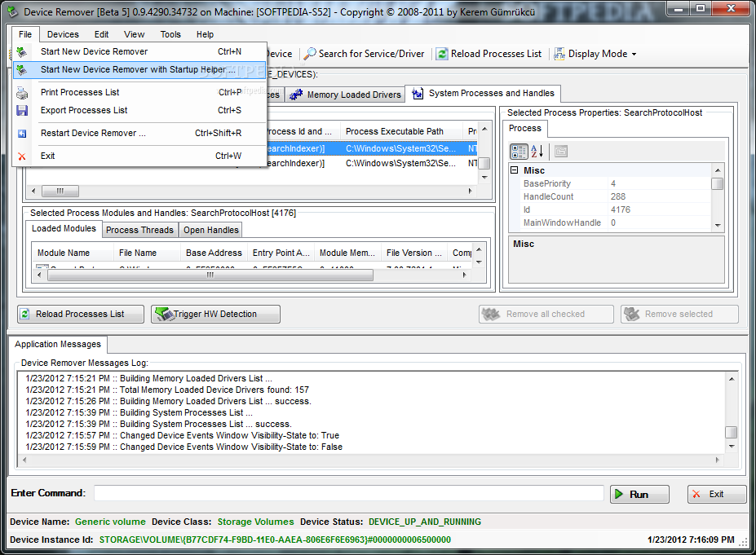Viewport: 756px width, 555px height.
Task: Click the green play icon on Run button
Action: click(x=619, y=494)
